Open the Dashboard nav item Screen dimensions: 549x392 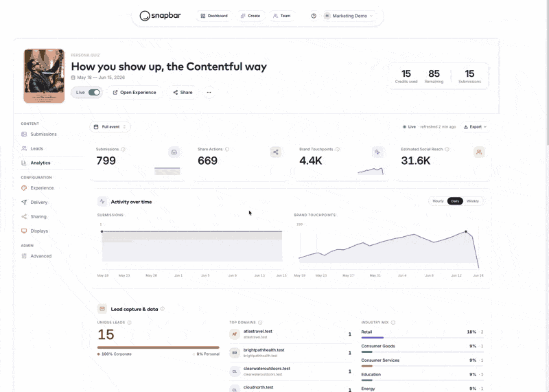pos(214,16)
